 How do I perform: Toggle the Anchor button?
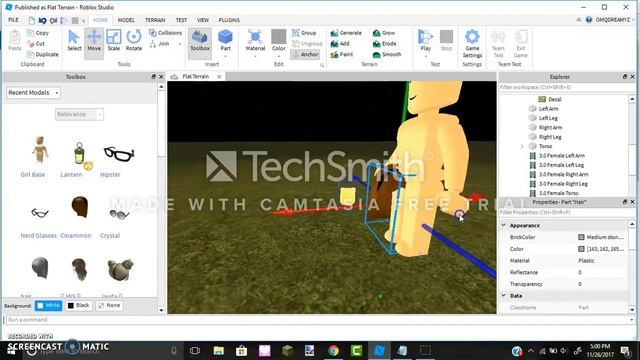[305, 54]
